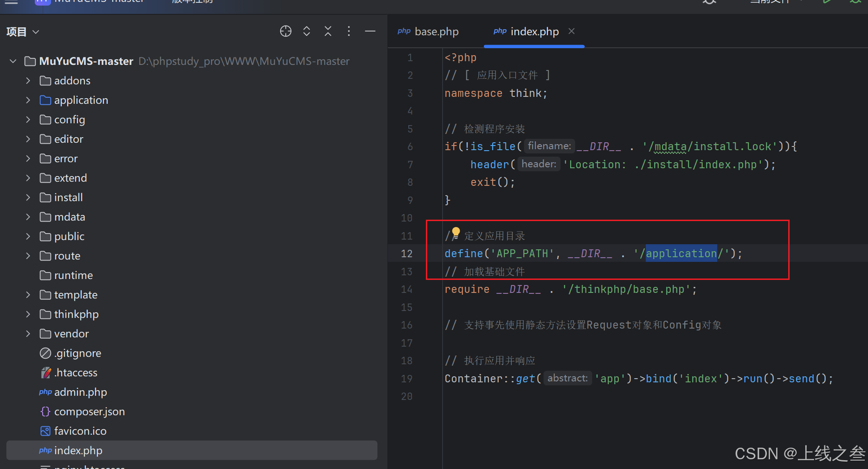The width and height of the screenshot is (868, 469).
Task: Click the PHP icon beside admin.php
Action: (45, 392)
